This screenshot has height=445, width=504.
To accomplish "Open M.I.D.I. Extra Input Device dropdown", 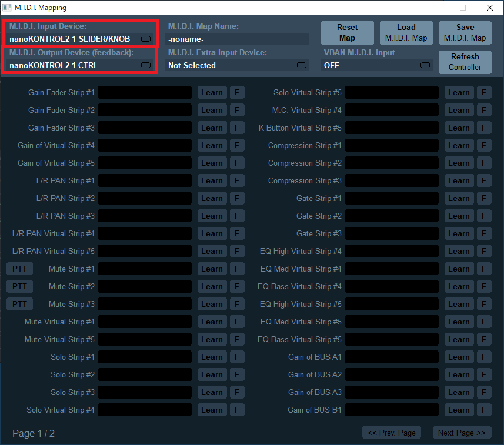I will 237,65.
